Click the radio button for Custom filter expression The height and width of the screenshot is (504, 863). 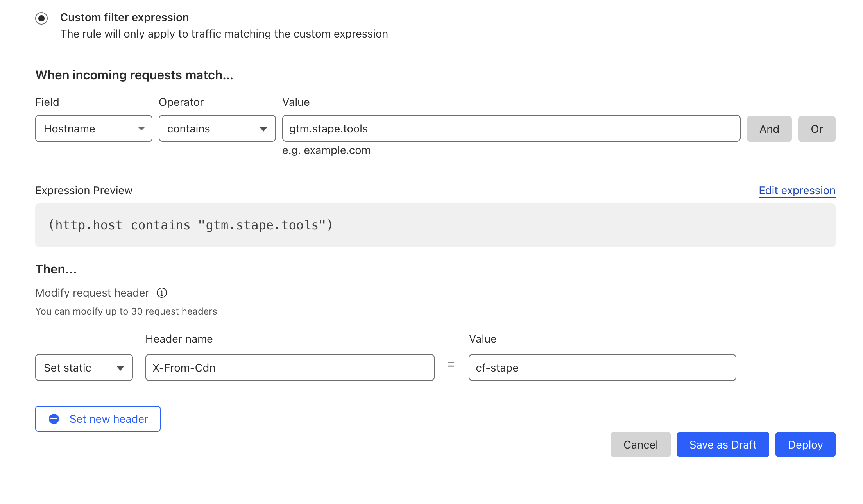(41, 18)
